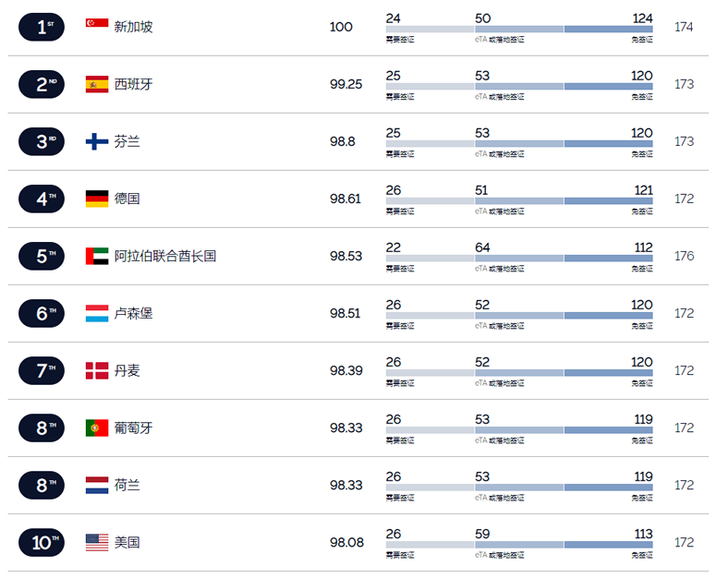Click UAE's eTA bar segment showing 64
The image size is (728, 578).
(519, 259)
